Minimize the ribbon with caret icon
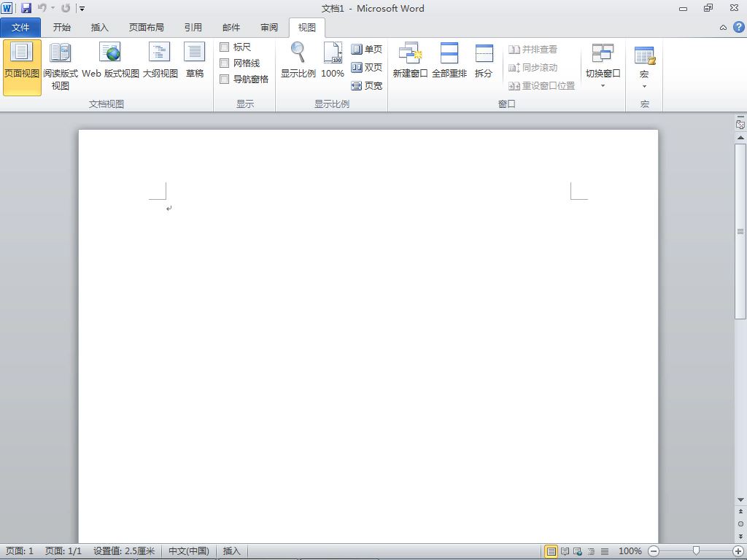747x560 pixels. (x=723, y=28)
